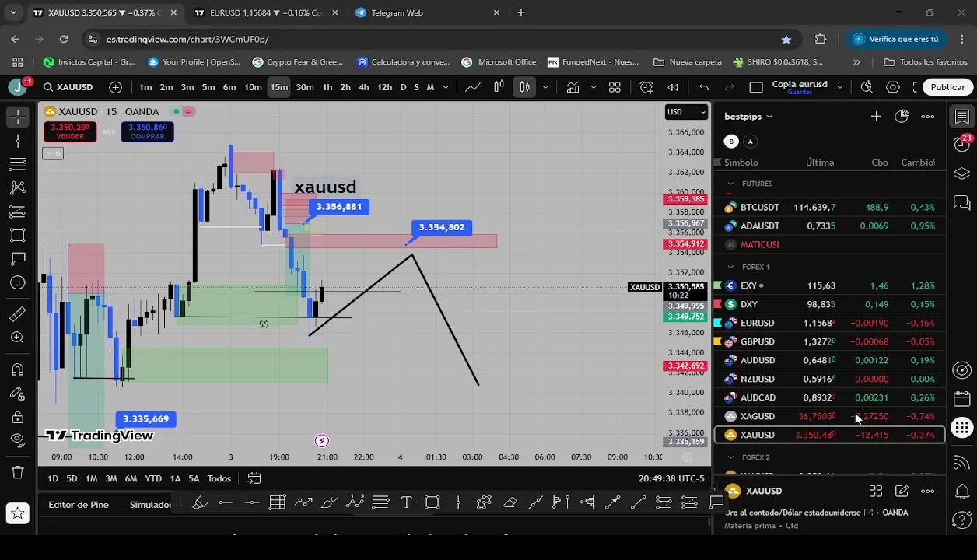Open the text annotation tools
977x560 pixels.
pyautogui.click(x=18, y=258)
